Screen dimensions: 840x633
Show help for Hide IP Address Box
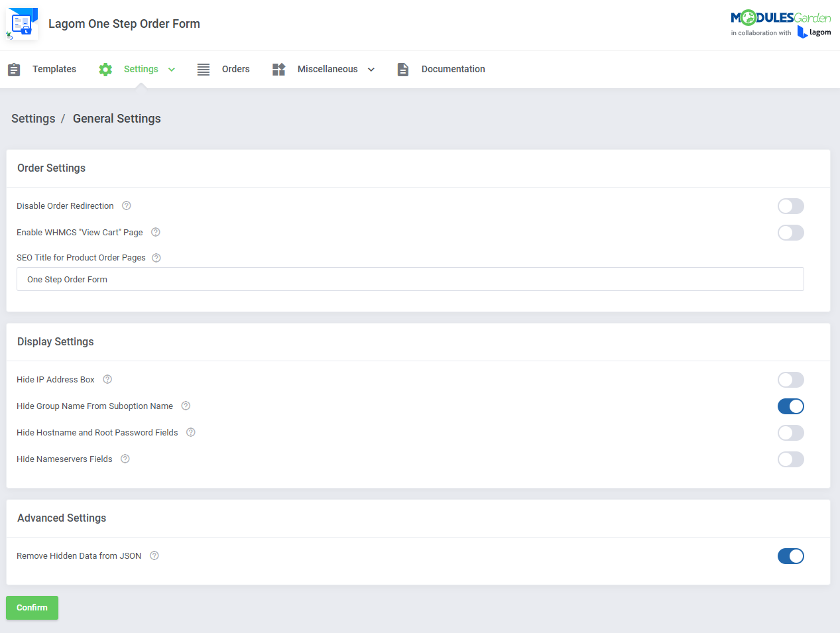(x=107, y=380)
